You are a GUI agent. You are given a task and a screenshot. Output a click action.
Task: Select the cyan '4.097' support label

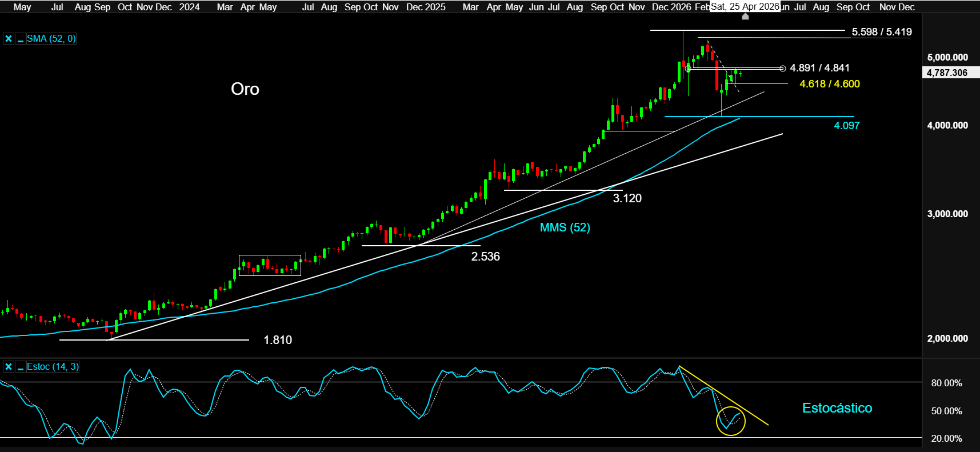pyautogui.click(x=847, y=126)
